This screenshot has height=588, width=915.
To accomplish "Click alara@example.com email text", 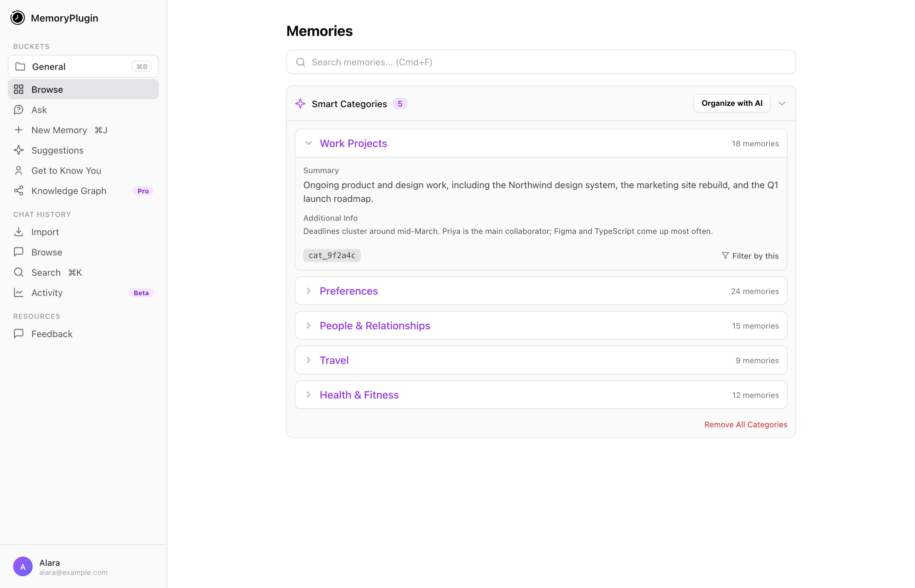I will click(73, 572).
